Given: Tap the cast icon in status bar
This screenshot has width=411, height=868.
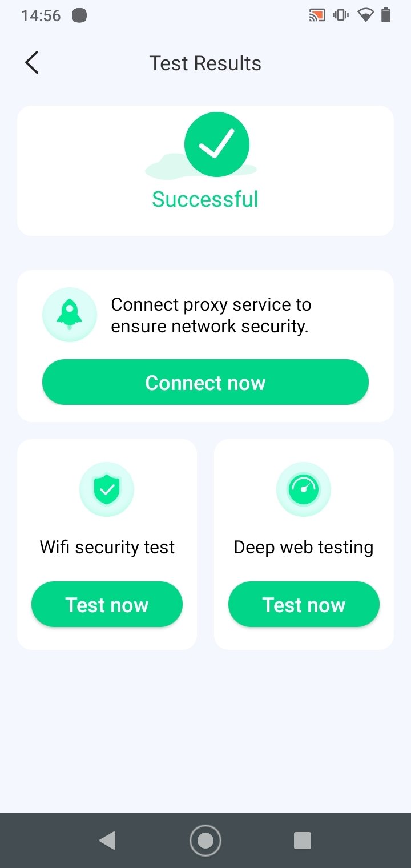Looking at the screenshot, I should pyautogui.click(x=317, y=15).
